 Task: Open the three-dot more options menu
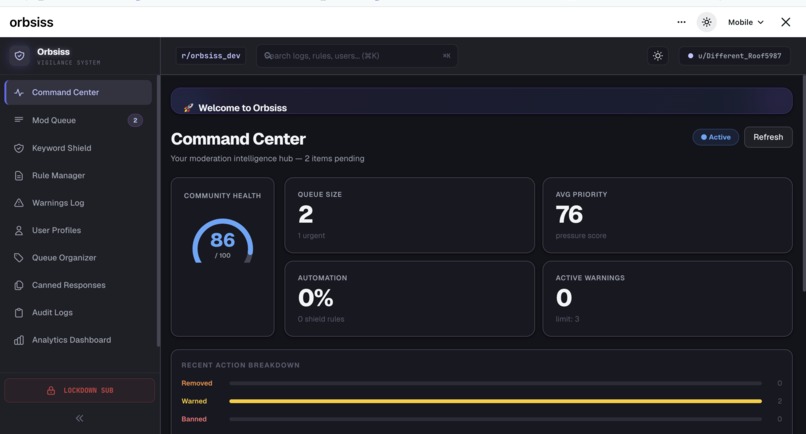pos(681,22)
